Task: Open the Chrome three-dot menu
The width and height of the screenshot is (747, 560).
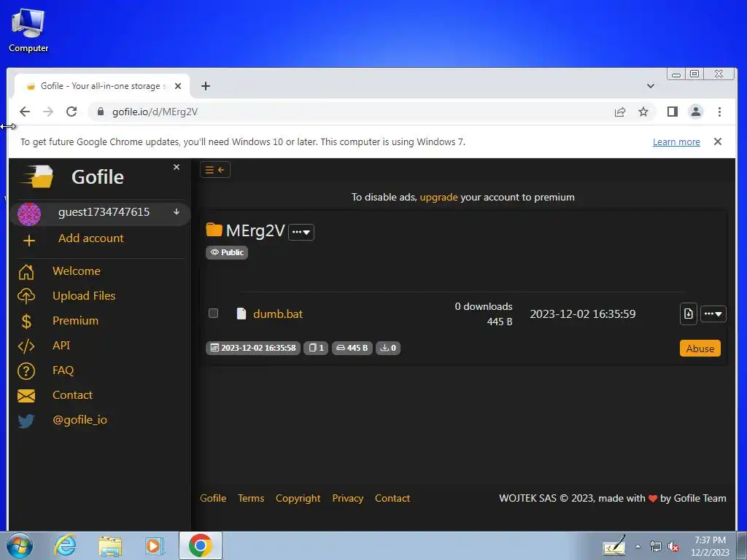Action: (719, 112)
